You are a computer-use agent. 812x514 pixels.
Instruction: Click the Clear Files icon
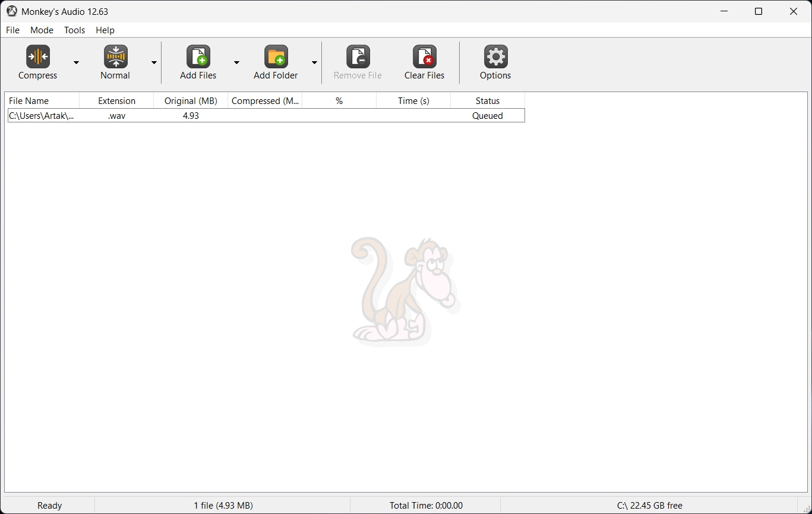pos(424,57)
